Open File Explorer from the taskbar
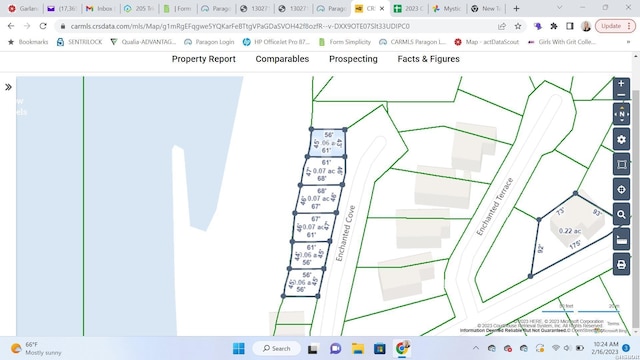This screenshot has height=360, width=640. pos(358,349)
